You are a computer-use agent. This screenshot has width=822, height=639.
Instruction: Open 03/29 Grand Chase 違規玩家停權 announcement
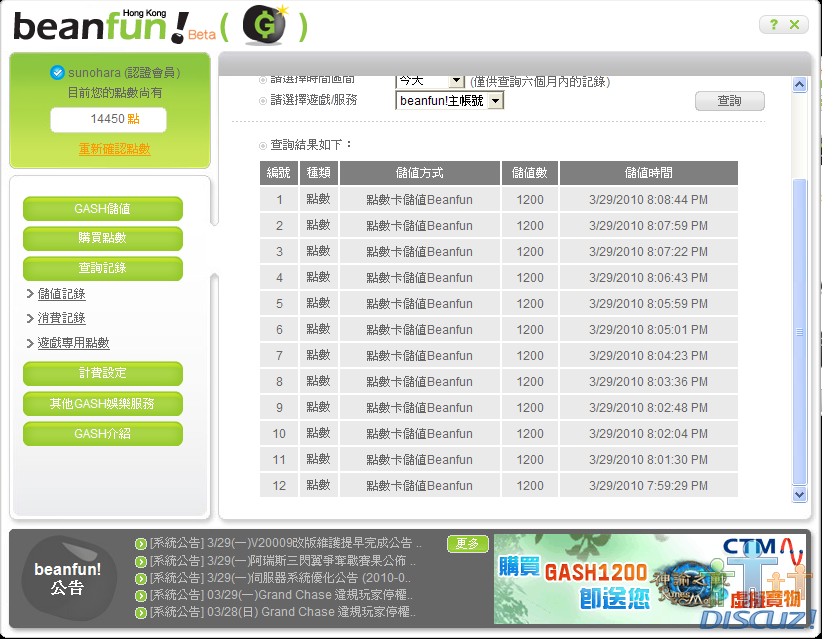(x=282, y=595)
